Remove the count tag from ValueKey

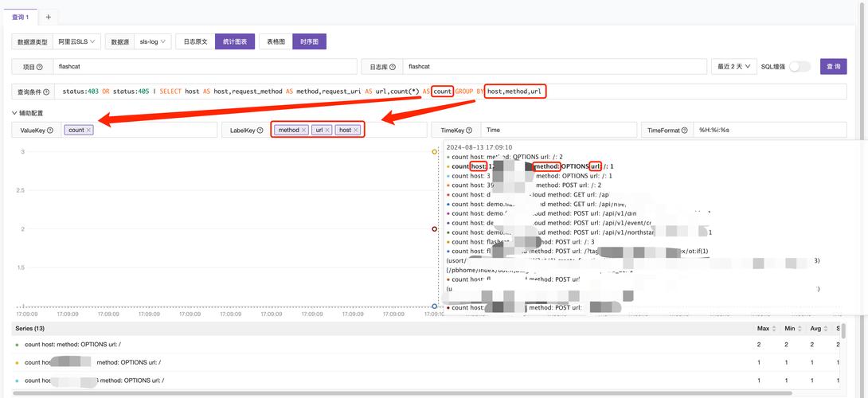point(88,130)
